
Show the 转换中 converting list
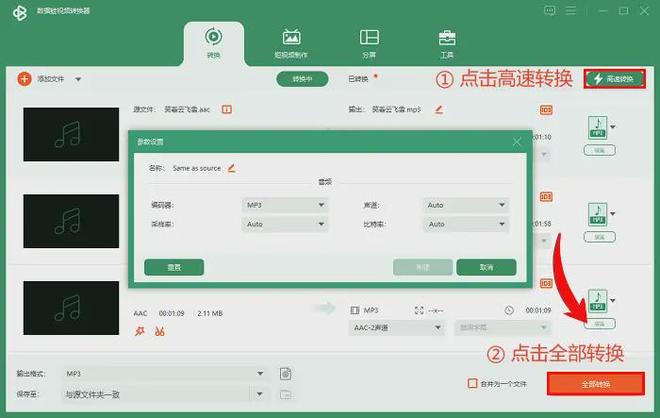[302, 79]
